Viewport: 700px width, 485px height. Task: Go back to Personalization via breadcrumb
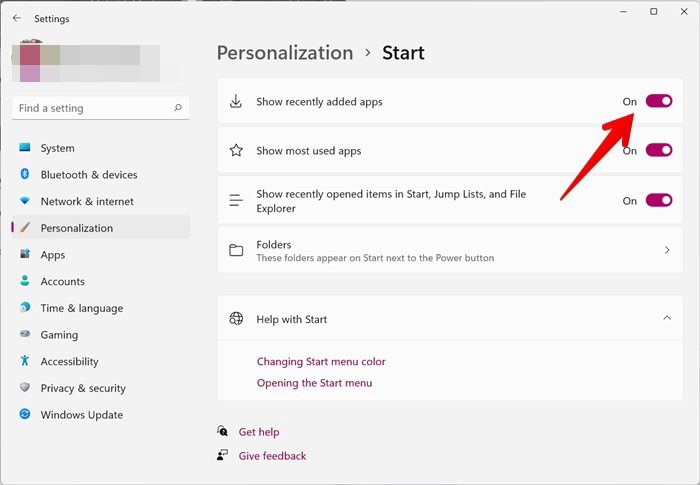tap(285, 53)
